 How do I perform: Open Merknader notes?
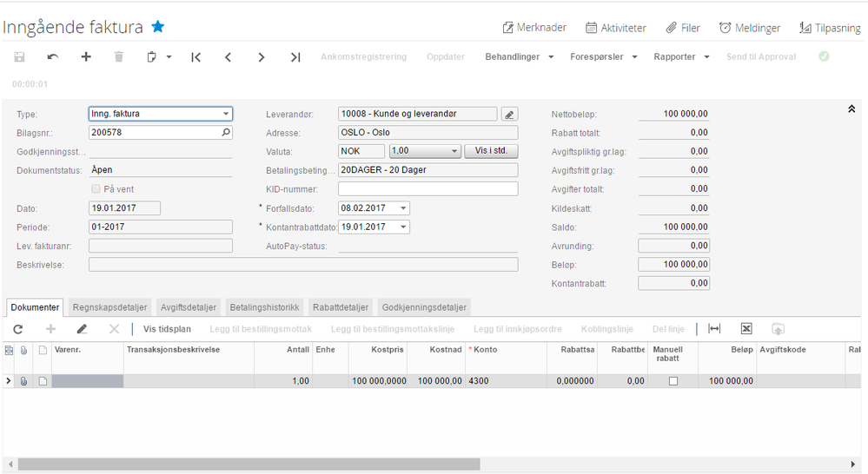click(534, 28)
